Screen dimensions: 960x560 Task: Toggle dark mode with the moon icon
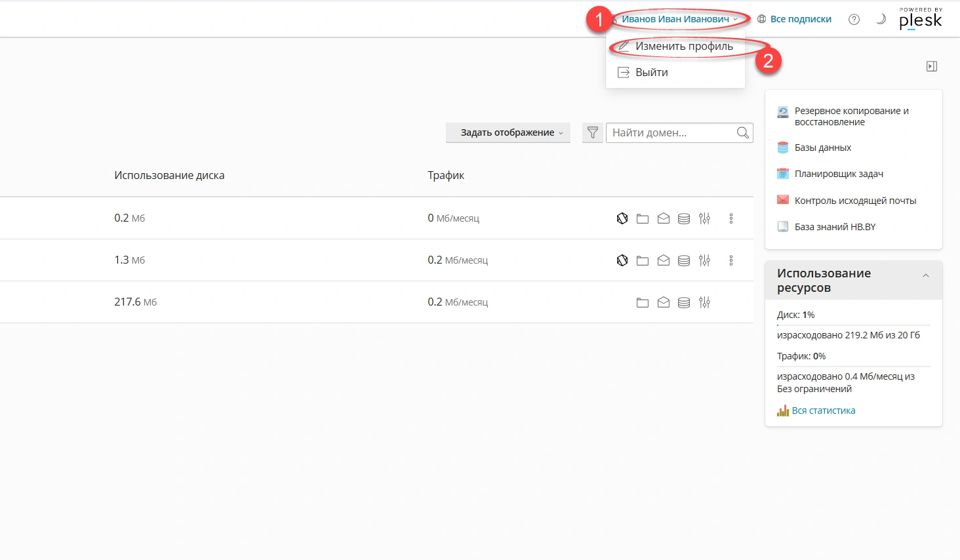pyautogui.click(x=881, y=20)
